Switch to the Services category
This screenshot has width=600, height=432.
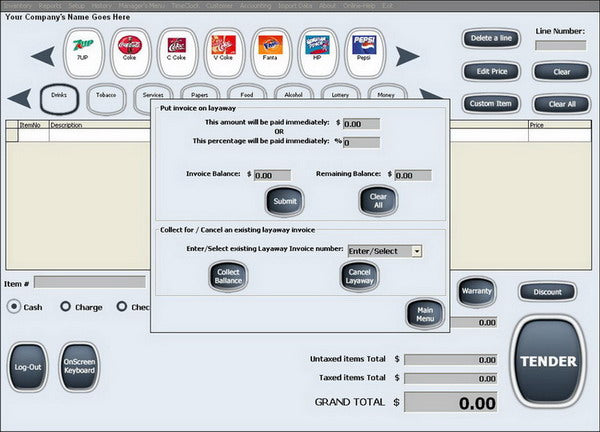click(x=153, y=92)
